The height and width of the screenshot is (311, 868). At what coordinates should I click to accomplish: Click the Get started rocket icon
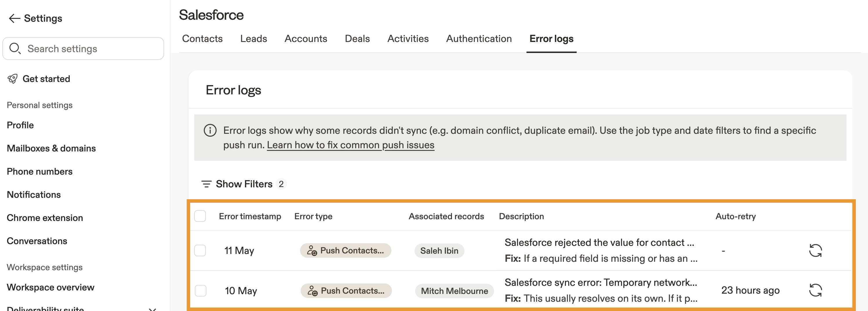12,79
